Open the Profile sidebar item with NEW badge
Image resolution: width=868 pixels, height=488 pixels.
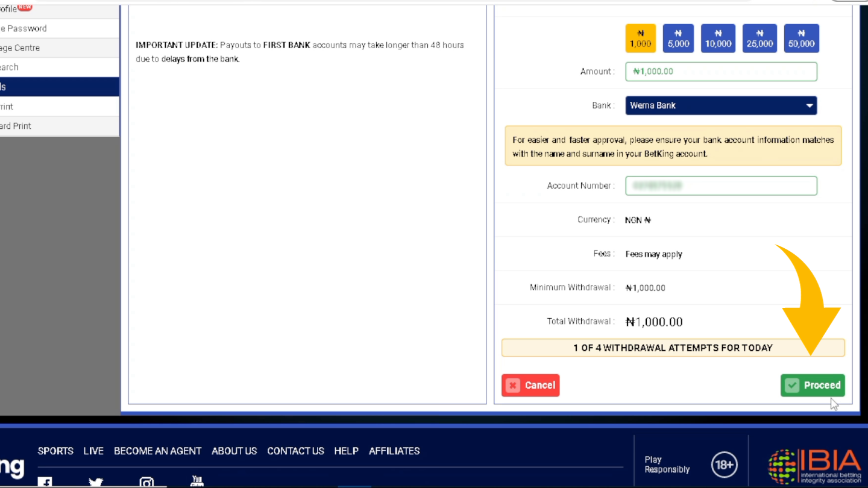pyautogui.click(x=59, y=9)
